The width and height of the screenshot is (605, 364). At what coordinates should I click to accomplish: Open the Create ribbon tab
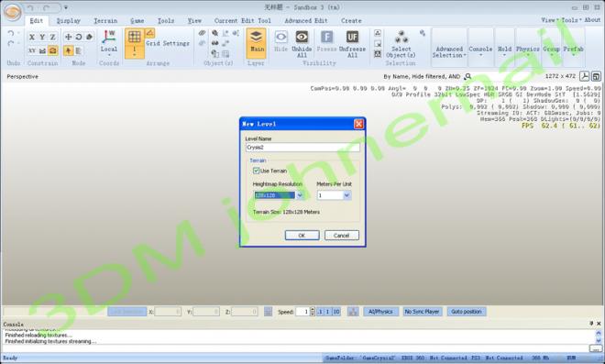click(351, 21)
